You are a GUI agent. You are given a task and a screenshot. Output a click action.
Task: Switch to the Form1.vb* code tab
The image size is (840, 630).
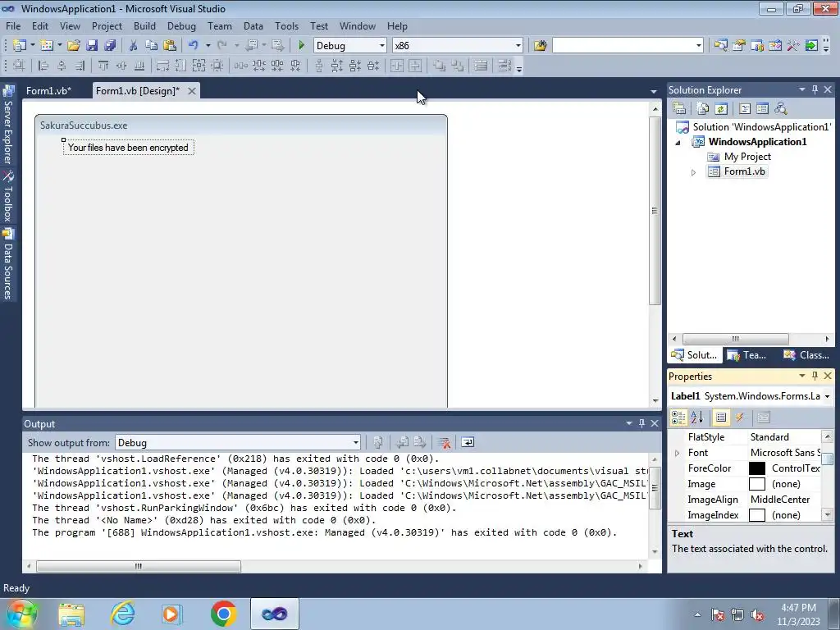48,91
